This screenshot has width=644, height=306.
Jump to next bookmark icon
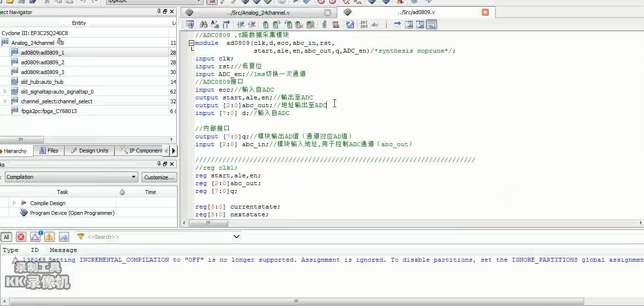click(x=277, y=24)
